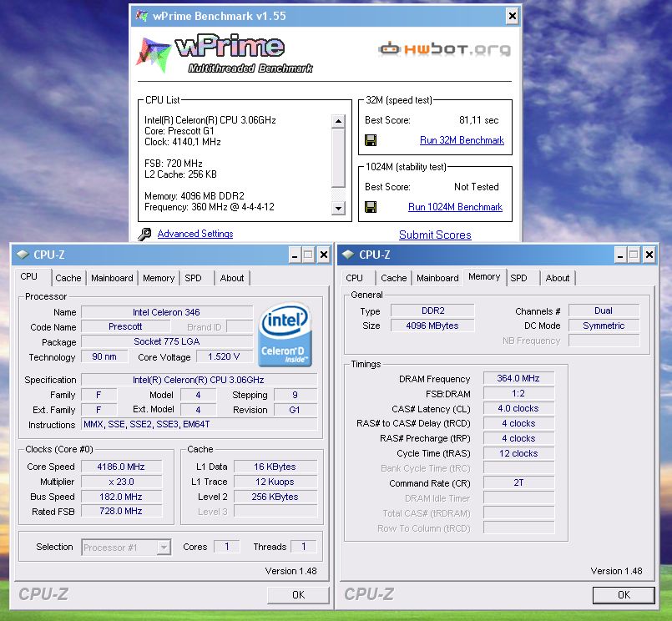The image size is (672, 621).
Task: Switch to Mainboard tab in left CPU-Z
Action: pos(113,278)
